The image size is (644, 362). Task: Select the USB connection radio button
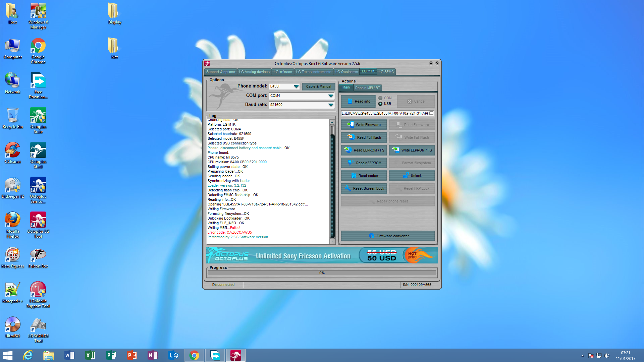[380, 104]
